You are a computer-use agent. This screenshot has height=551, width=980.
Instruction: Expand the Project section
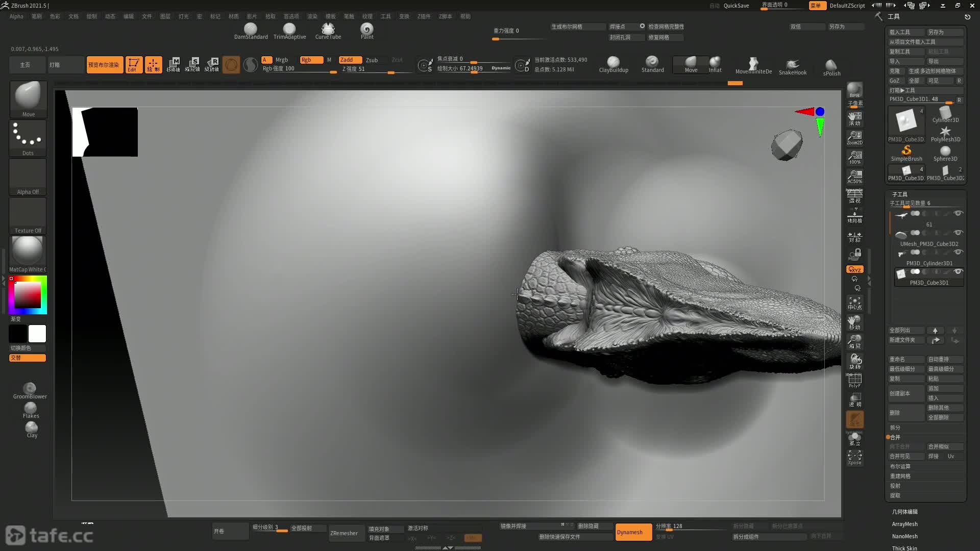coord(895,486)
